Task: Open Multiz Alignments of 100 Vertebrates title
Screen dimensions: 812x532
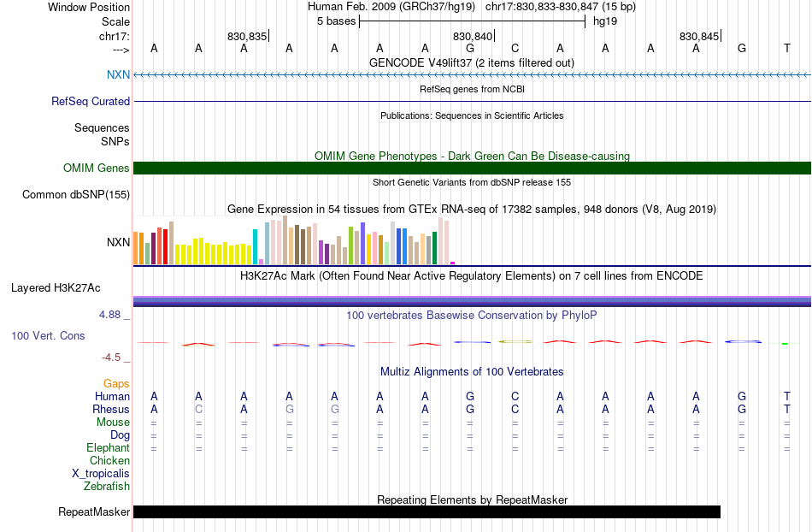Action: 472,371
